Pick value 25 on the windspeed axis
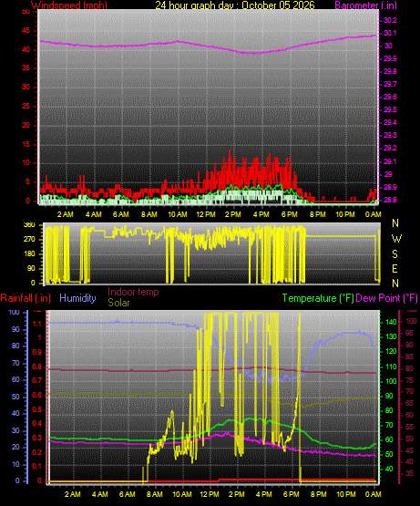420x506 pixels. (x=26, y=106)
